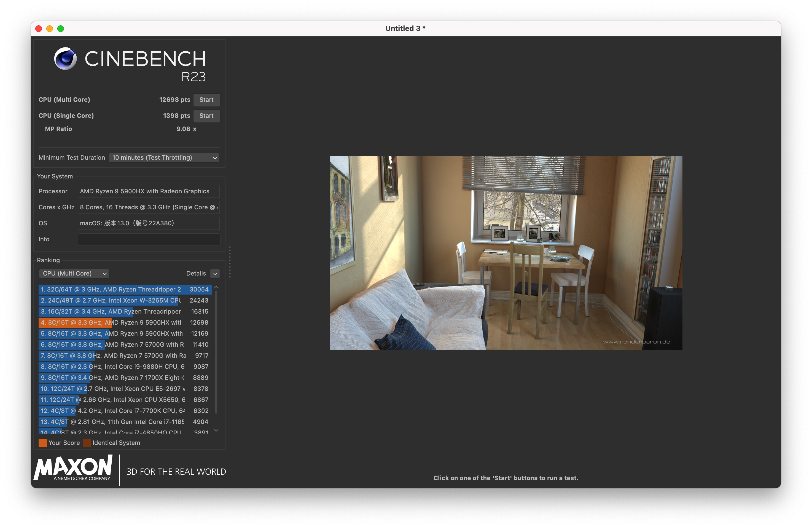Image resolution: width=812 pixels, height=529 pixels.
Task: Open the CPU (Multi Core) ranking dropdown
Action: click(74, 273)
